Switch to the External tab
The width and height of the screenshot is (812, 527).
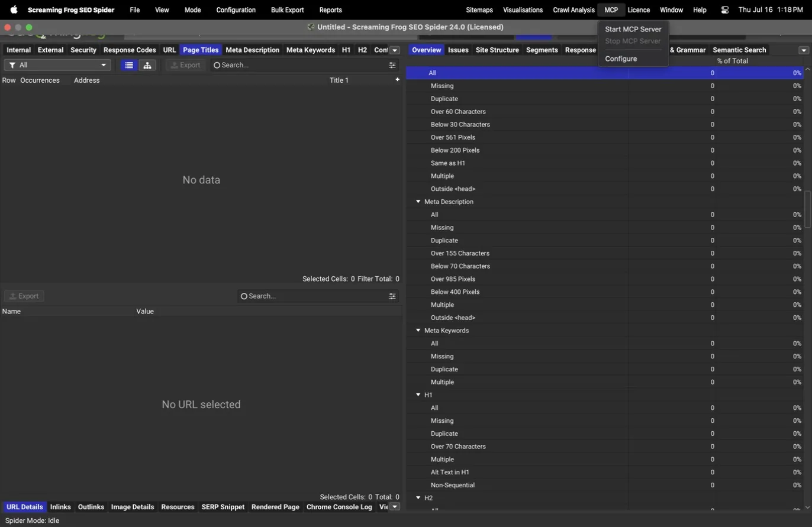tap(50, 50)
